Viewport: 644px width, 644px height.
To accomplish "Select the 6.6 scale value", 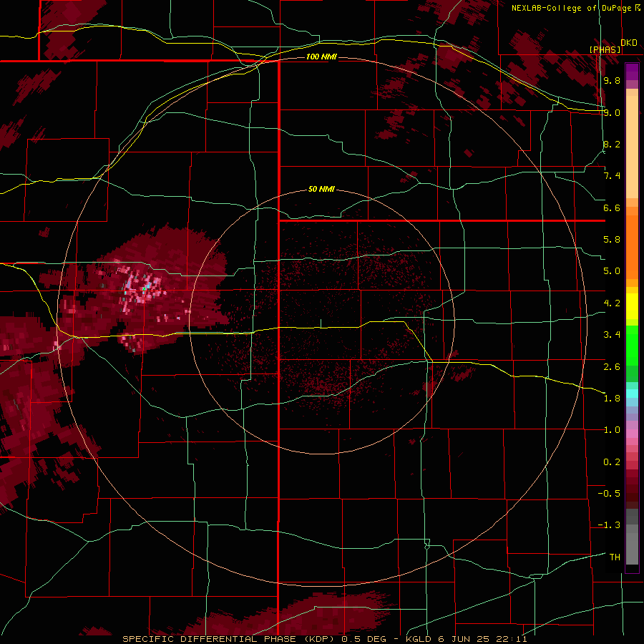I will (x=612, y=208).
